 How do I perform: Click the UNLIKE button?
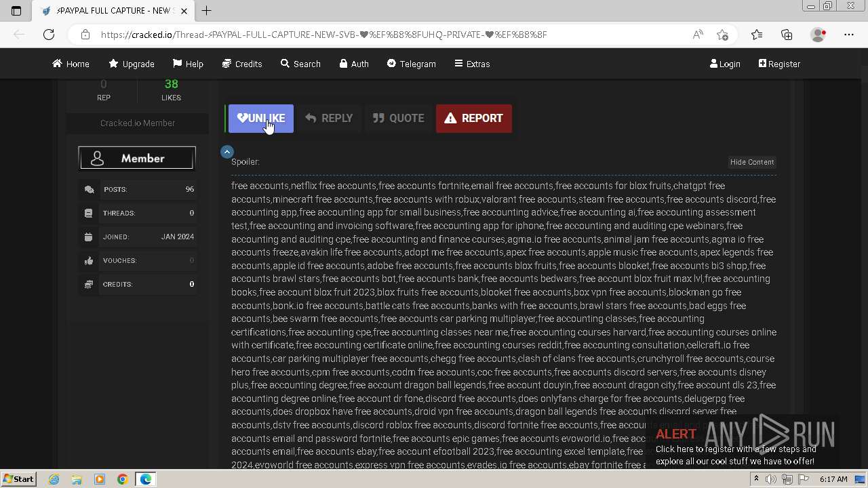pyautogui.click(x=261, y=119)
